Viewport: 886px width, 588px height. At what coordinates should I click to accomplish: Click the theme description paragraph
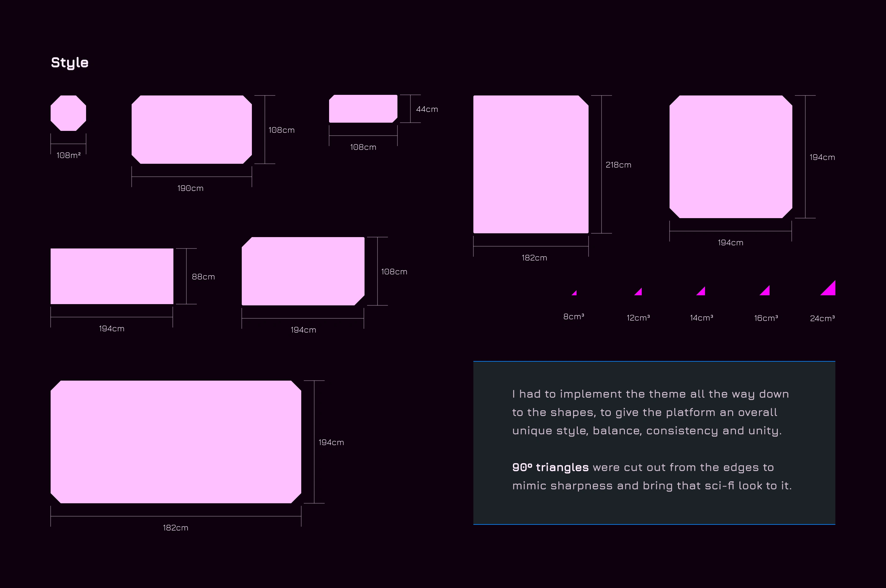pos(650,412)
